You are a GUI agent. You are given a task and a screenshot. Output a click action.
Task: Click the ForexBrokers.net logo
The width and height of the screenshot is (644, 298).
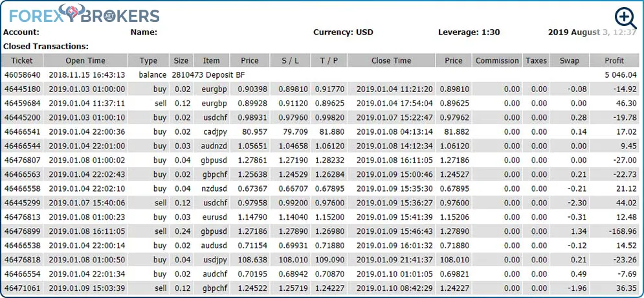click(84, 14)
